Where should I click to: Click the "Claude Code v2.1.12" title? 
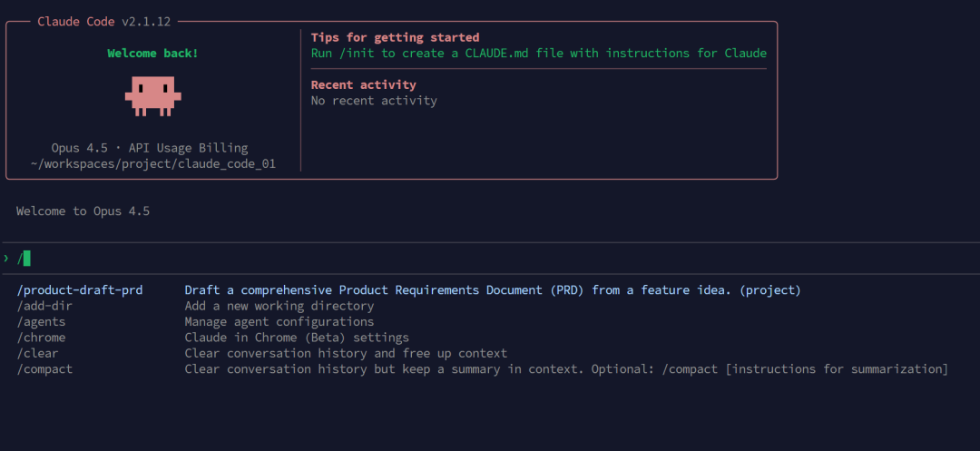pyautogui.click(x=103, y=21)
